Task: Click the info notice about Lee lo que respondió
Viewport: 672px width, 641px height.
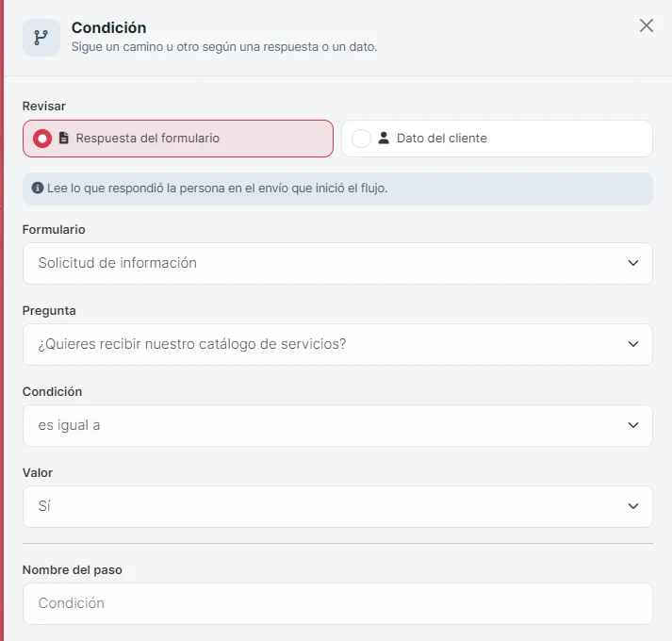Action: (x=337, y=189)
